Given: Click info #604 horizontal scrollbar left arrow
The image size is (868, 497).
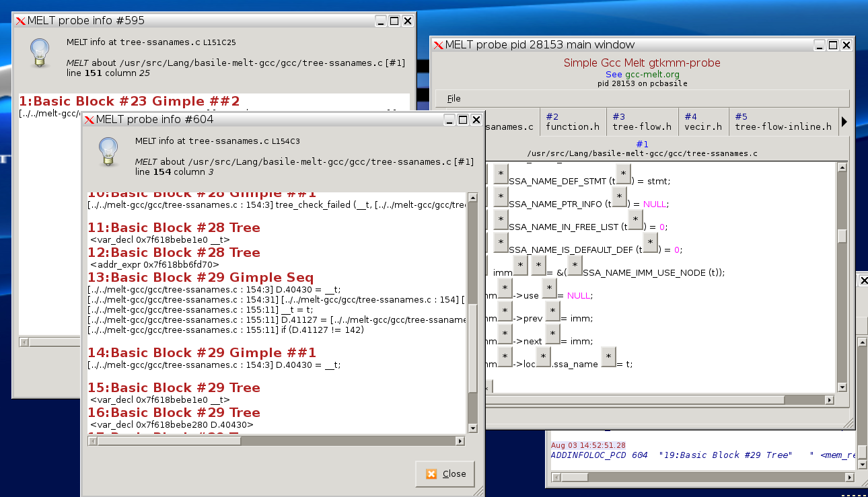Looking at the screenshot, I should coord(93,441).
